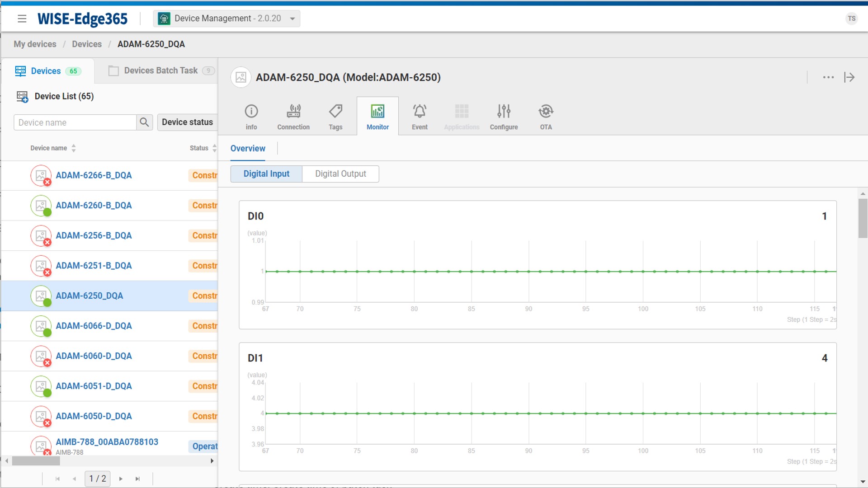The image size is (868, 488).
Task: Switch to Digital Input view
Action: pos(266,174)
